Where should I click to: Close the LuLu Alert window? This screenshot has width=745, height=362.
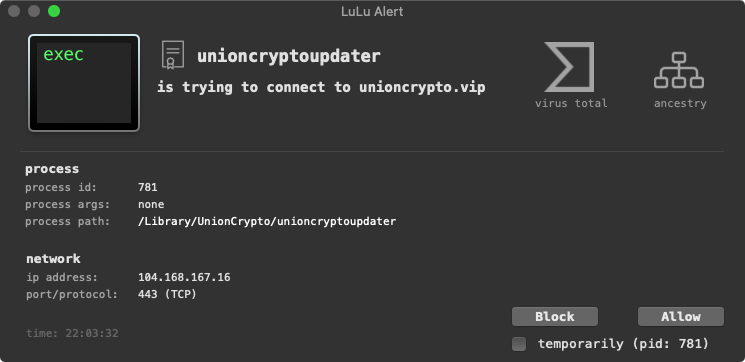pyautogui.click(x=14, y=11)
